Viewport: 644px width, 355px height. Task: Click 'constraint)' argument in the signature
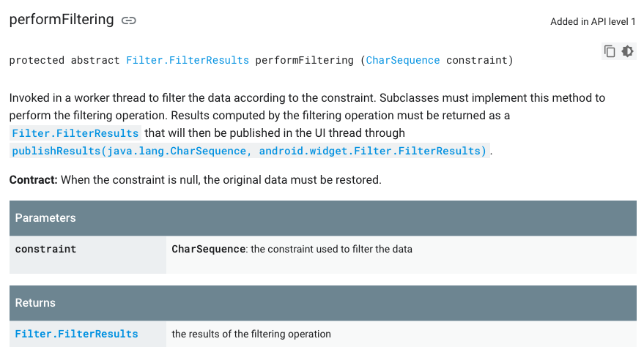(x=480, y=60)
